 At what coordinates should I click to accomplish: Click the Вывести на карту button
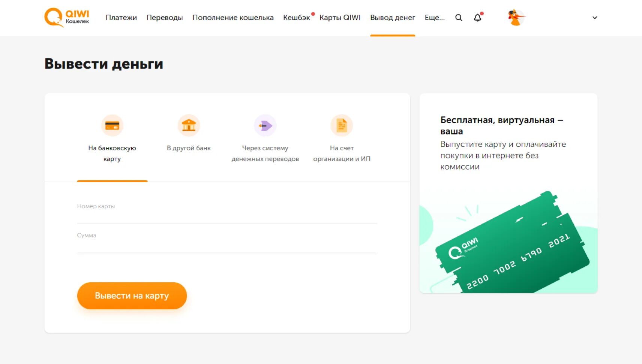pos(132,295)
